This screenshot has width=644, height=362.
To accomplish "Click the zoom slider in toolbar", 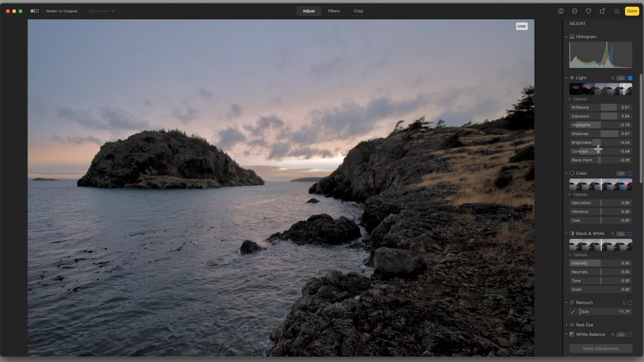I will pos(100,11).
